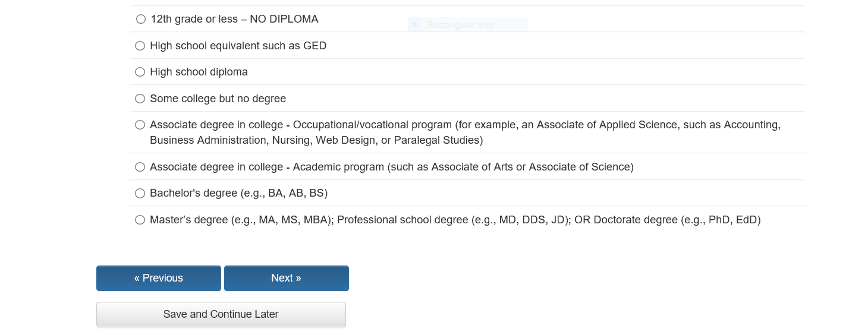The height and width of the screenshot is (335, 868).
Task: Go to the « Previous page
Action: pyautogui.click(x=159, y=278)
